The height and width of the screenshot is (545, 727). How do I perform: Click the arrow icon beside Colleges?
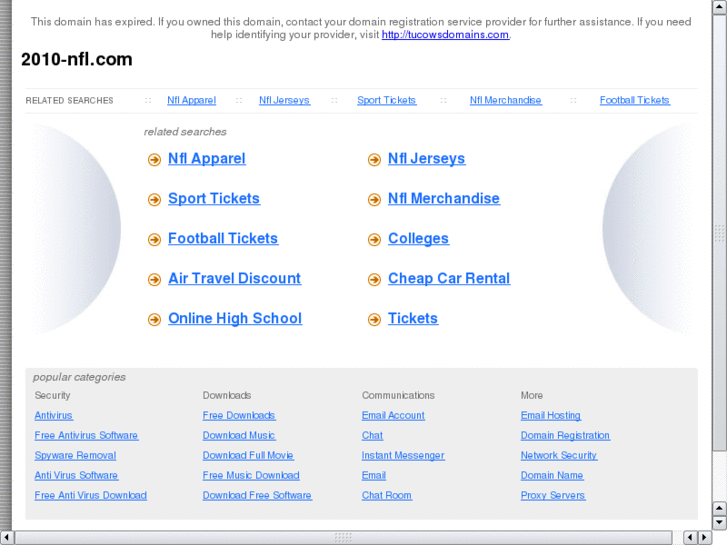tap(374, 240)
